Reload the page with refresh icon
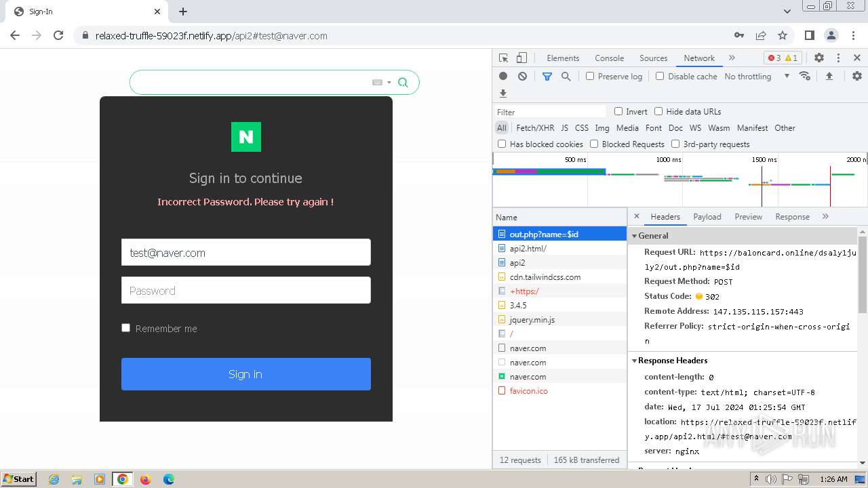The height and width of the screenshot is (488, 868). click(58, 35)
